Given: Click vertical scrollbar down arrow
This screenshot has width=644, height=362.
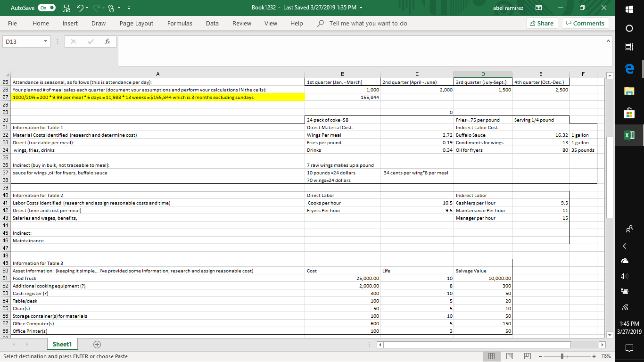Looking at the screenshot, I should point(609,335).
